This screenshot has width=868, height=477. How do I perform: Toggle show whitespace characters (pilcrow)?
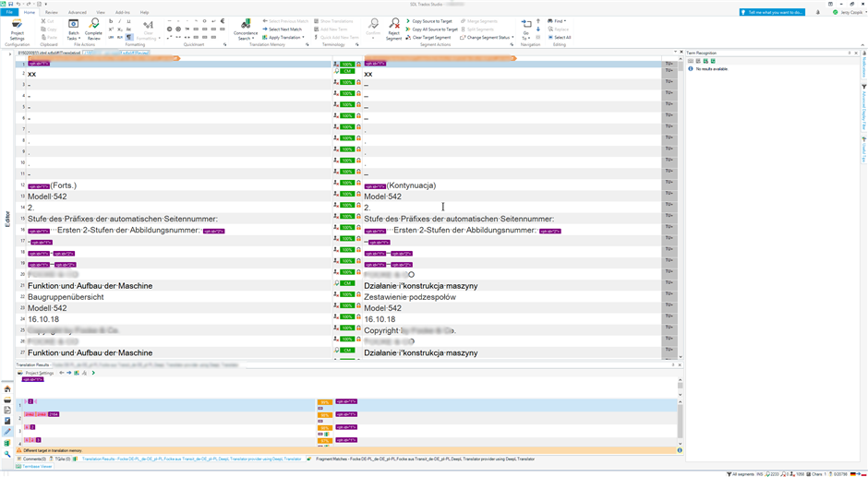tap(128, 37)
